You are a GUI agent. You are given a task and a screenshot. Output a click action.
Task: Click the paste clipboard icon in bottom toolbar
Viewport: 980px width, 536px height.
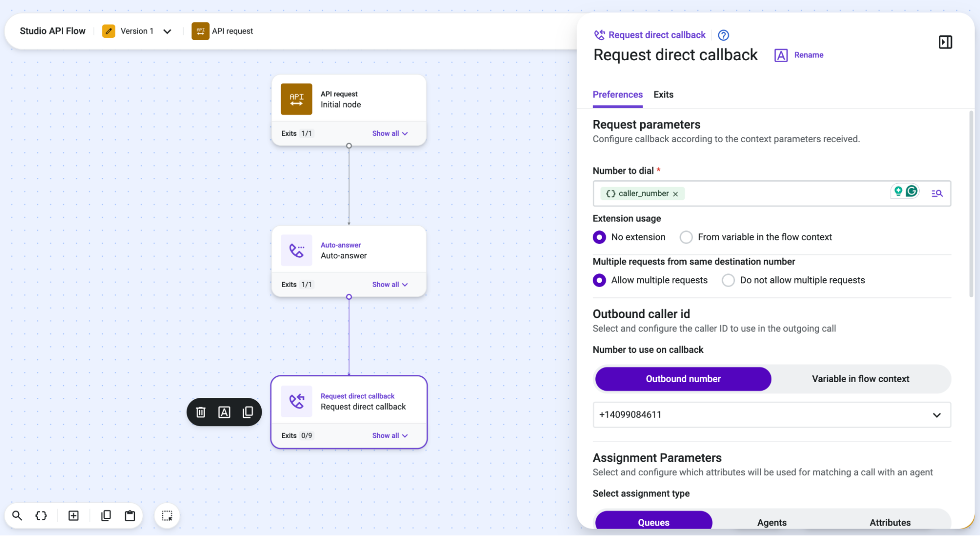click(130, 515)
